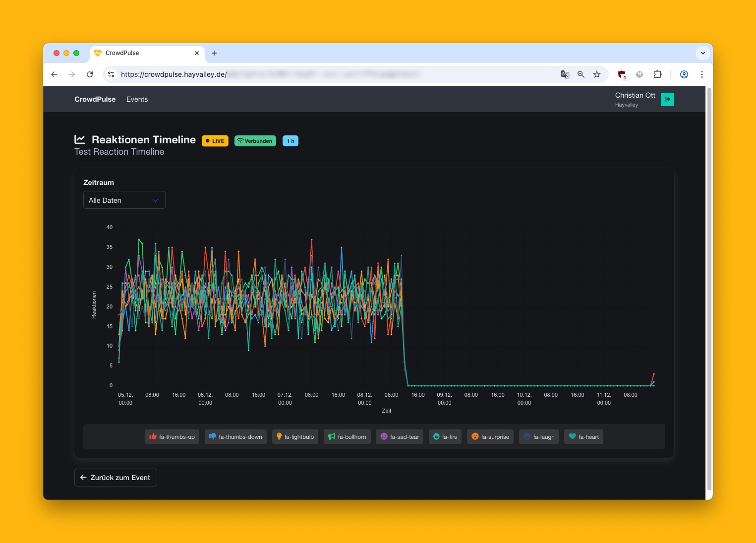
Task: Open the browser extensions puzzle icon
Action: click(657, 74)
